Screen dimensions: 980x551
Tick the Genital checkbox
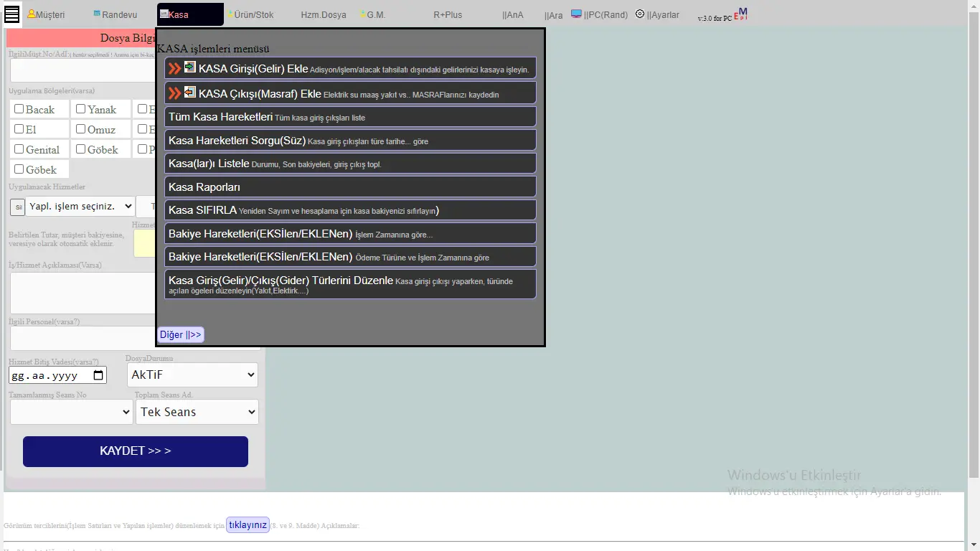coord(19,149)
